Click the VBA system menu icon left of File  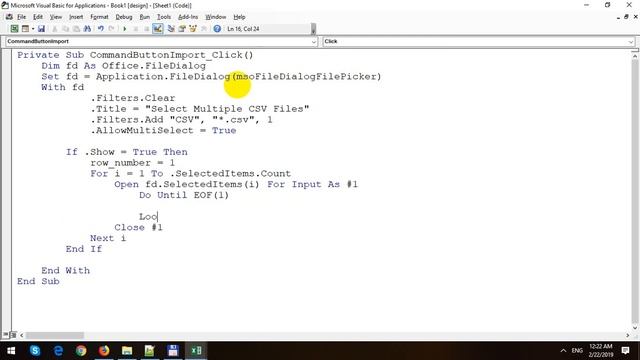pyautogui.click(x=9, y=17)
